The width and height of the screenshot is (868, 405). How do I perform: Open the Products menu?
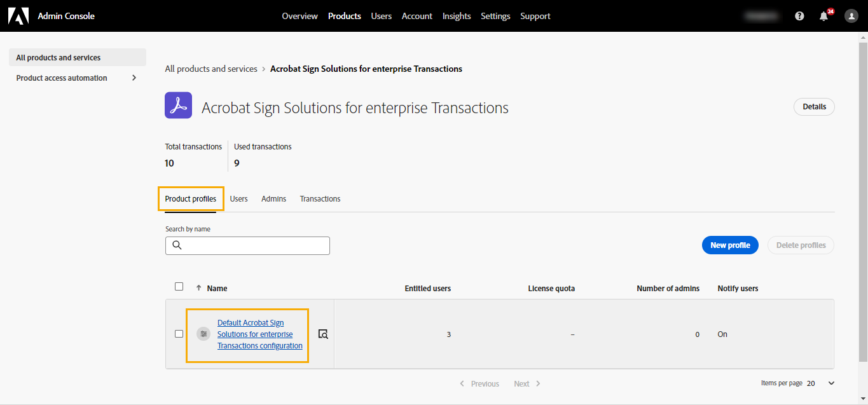click(x=345, y=16)
